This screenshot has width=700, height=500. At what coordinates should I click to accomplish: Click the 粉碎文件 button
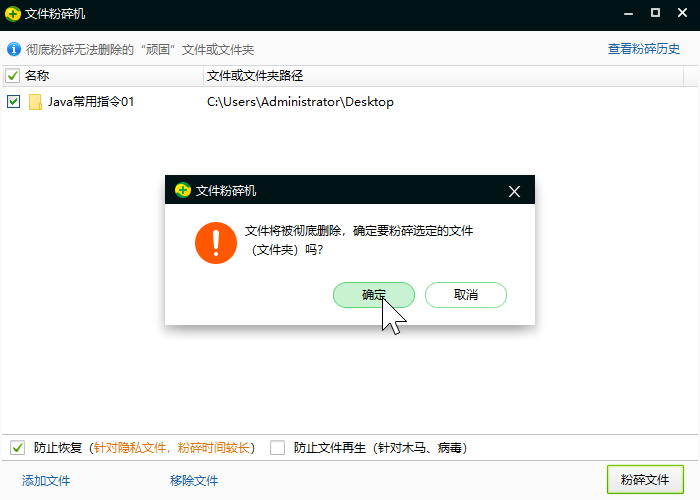pyautogui.click(x=645, y=479)
